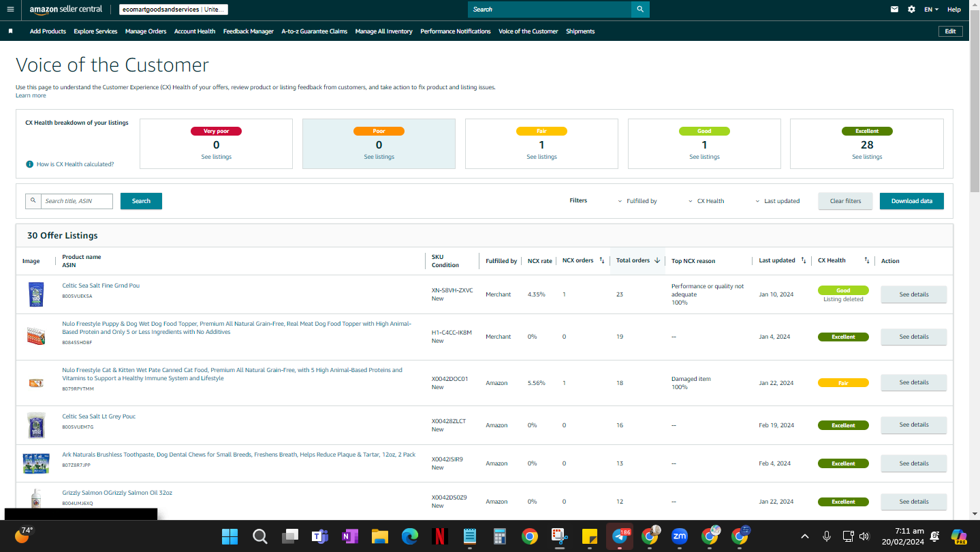Open Netflix from the taskbar
This screenshot has width=980, height=552.
click(440, 536)
